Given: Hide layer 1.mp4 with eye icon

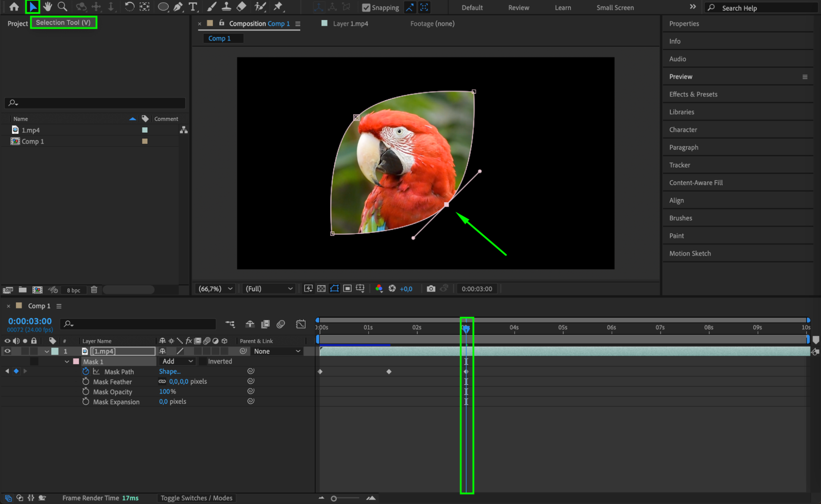Looking at the screenshot, I should click(x=7, y=351).
